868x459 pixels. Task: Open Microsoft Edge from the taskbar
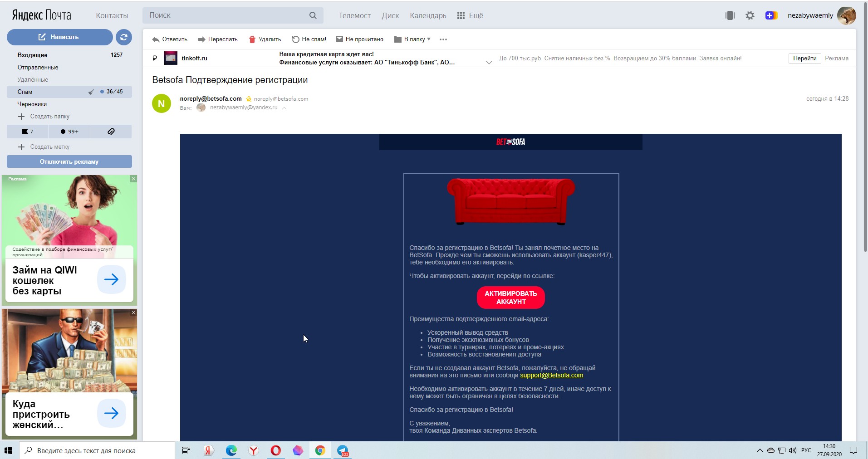(231, 450)
